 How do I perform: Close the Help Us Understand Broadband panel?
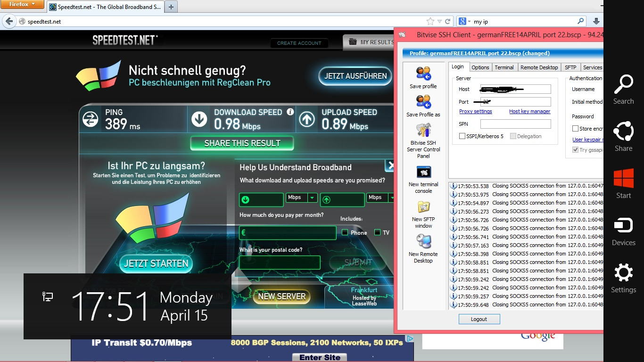[389, 165]
